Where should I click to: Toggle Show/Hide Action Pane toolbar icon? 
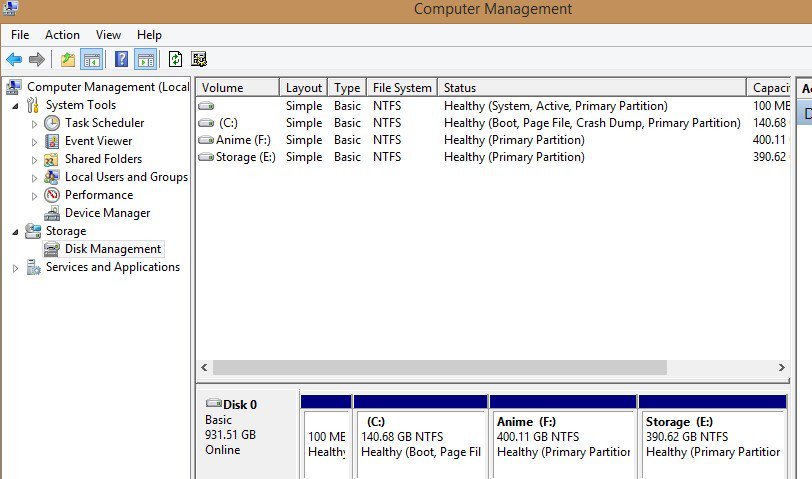tap(146, 60)
